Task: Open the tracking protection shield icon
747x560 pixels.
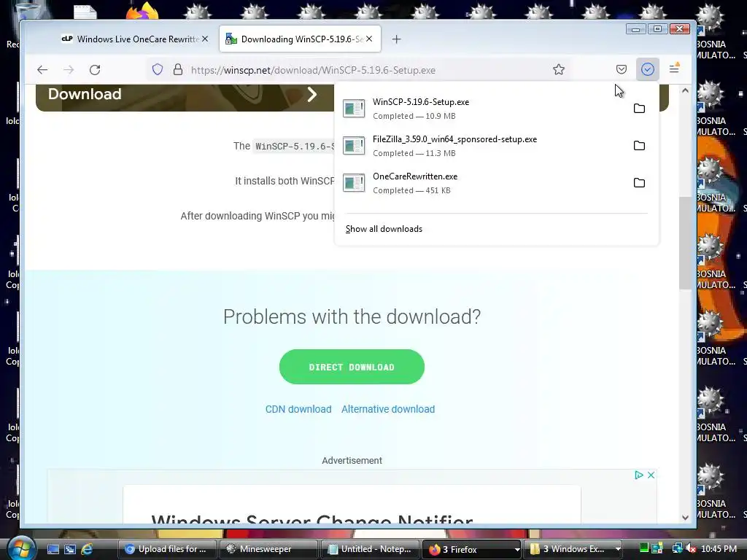Action: 158,69
